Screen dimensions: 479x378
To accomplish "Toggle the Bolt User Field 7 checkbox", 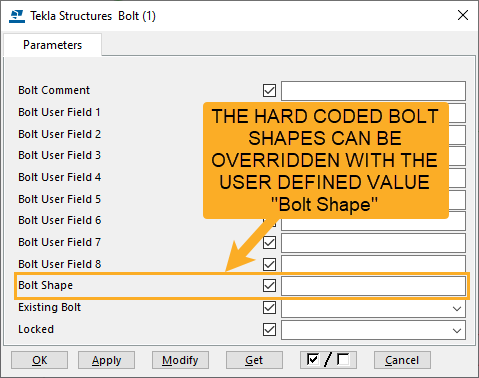I will (269, 242).
